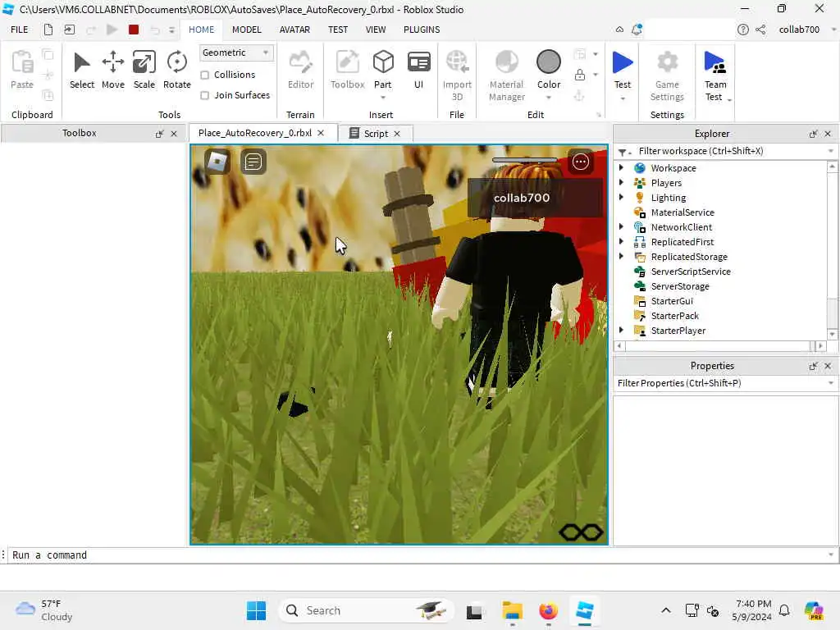Screen dimensions: 840x630
Task: Switch to the PLUGINS ribbon tab
Action: tap(422, 30)
